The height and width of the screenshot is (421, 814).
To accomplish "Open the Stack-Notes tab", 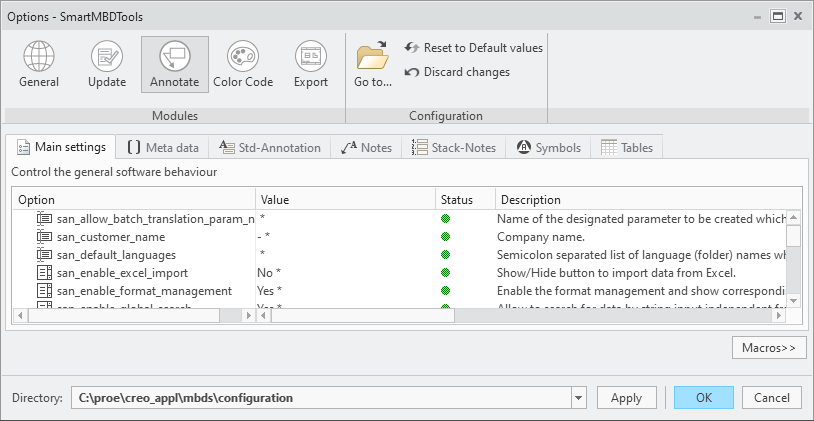I will coord(453,147).
